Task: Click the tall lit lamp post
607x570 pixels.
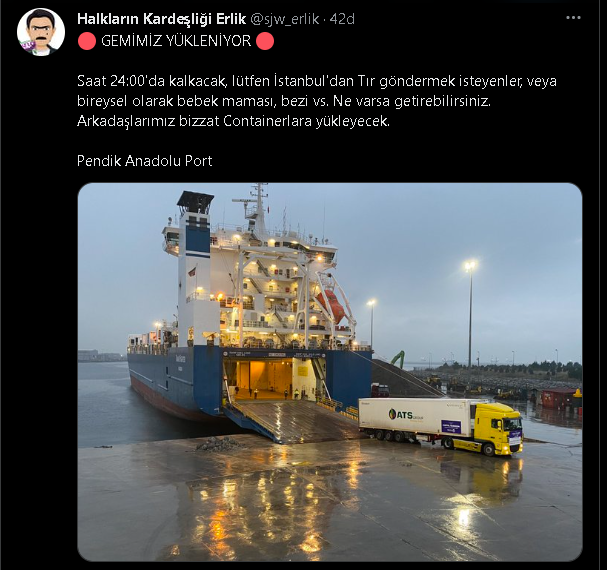Action: (470, 314)
